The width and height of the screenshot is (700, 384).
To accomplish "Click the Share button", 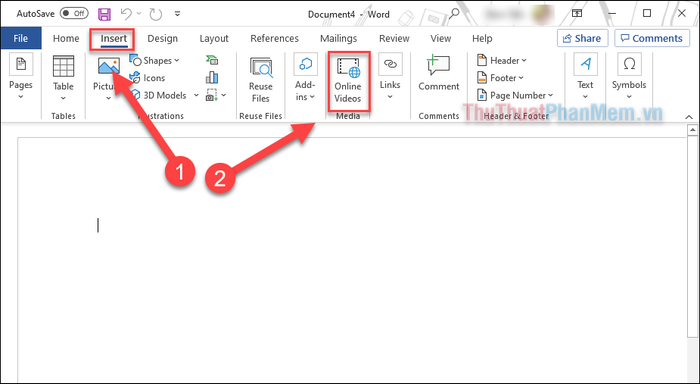I will coord(582,38).
